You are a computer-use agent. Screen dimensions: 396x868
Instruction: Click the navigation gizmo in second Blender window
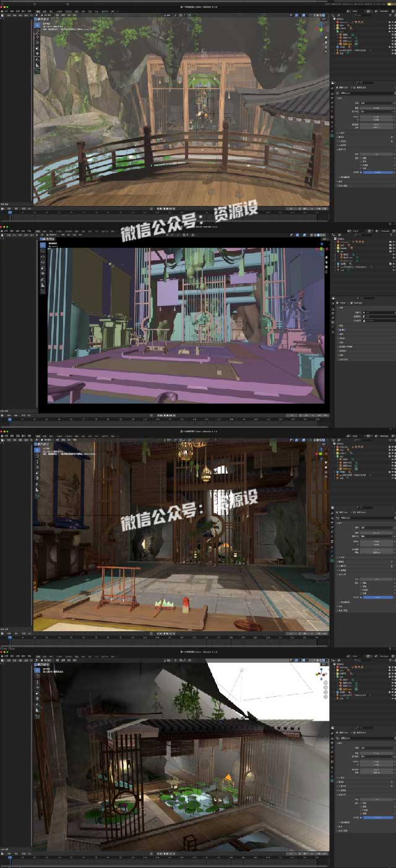click(322, 249)
